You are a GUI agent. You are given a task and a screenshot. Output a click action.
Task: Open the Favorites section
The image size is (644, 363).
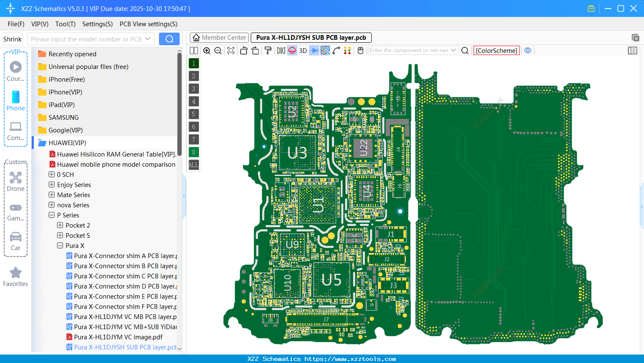(x=16, y=277)
